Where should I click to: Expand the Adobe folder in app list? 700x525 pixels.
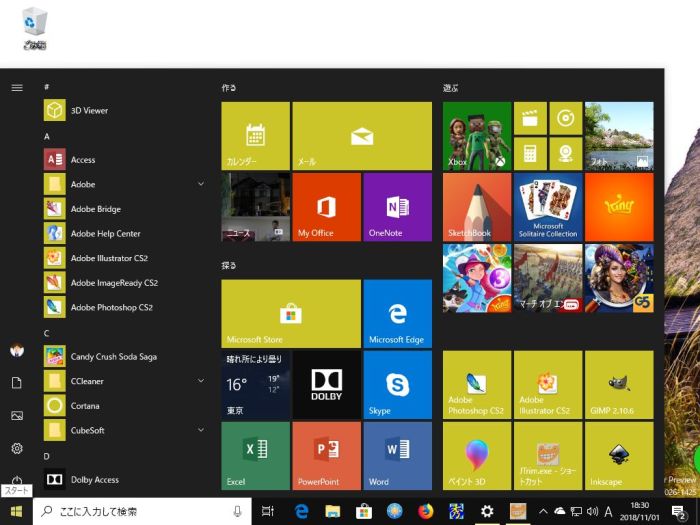click(x=201, y=184)
